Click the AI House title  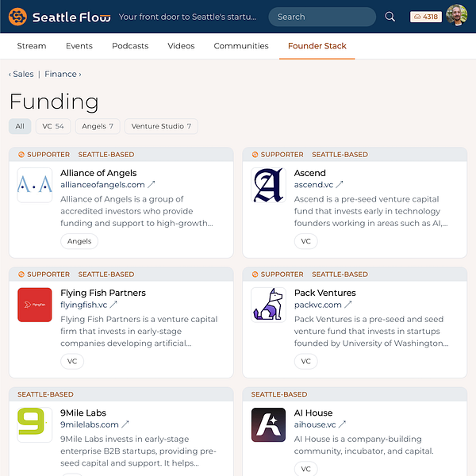313,413
